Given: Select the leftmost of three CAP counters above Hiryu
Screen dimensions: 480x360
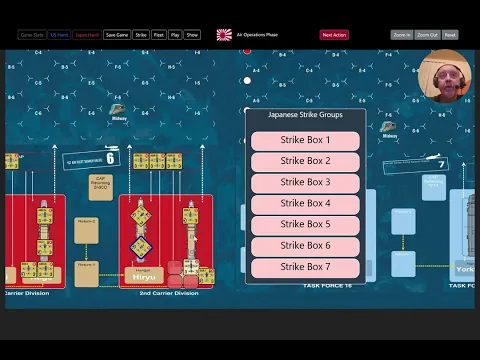Looking at the screenshot, I should 141,161.
